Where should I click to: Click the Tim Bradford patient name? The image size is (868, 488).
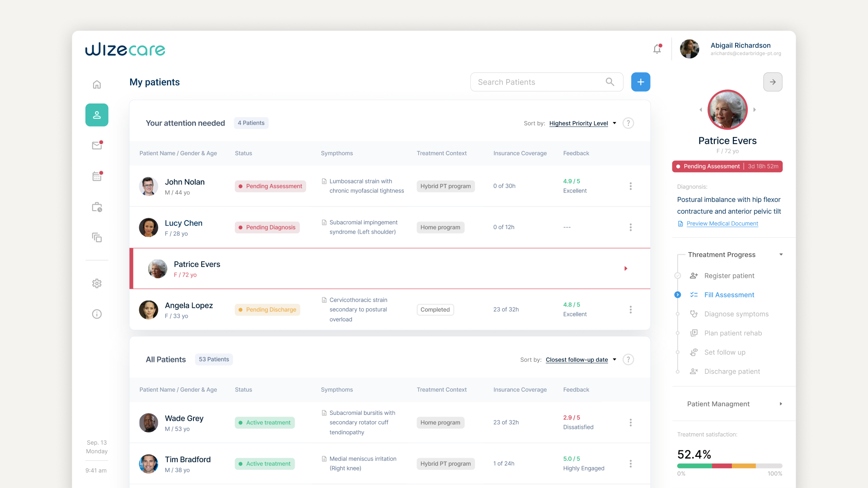(188, 460)
